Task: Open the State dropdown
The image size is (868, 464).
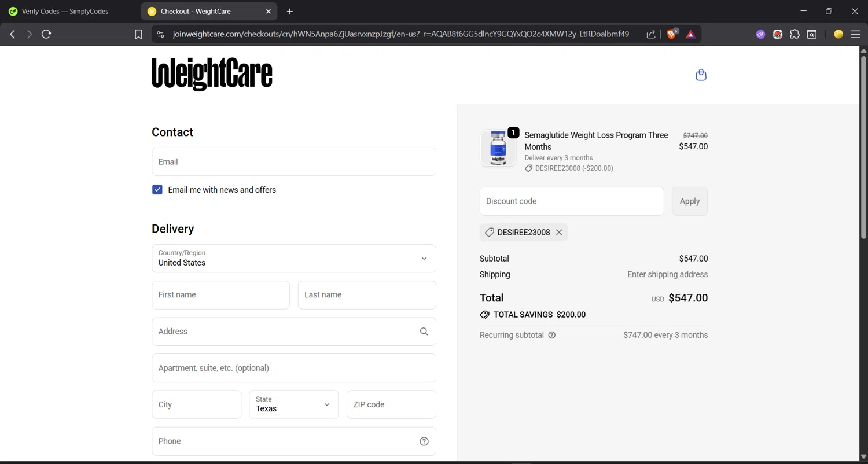Action: (294, 404)
